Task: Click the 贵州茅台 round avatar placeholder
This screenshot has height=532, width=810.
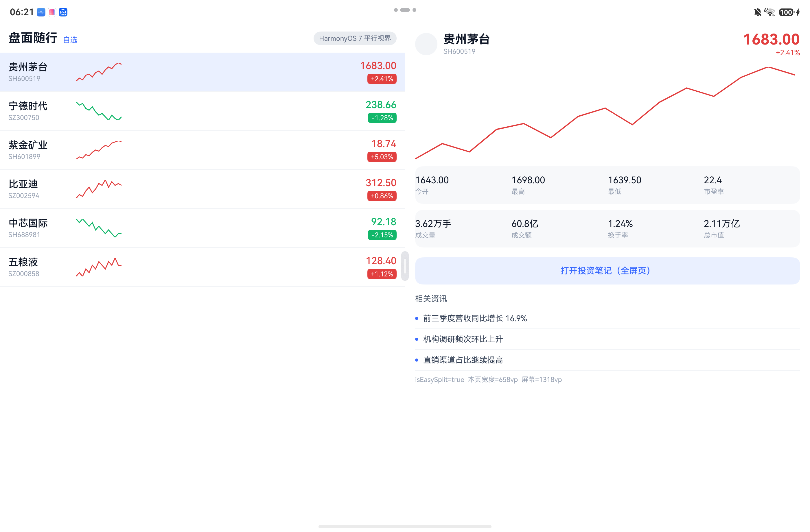Action: tap(426, 44)
